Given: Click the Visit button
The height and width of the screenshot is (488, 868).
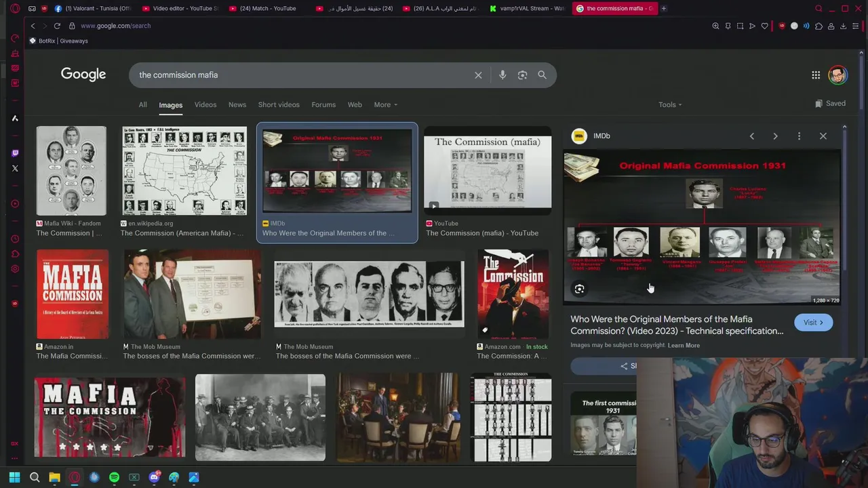Looking at the screenshot, I should tap(813, 323).
